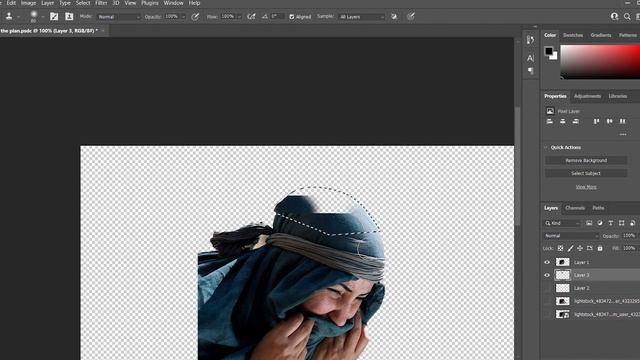Viewport: 640px width, 360px height.
Task: Switch to the Paths tab
Action: tap(598, 208)
